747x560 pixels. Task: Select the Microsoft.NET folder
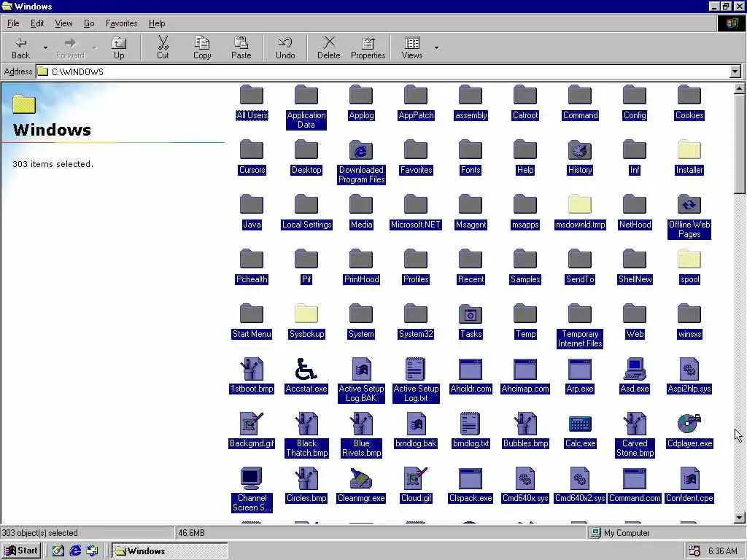(x=416, y=212)
